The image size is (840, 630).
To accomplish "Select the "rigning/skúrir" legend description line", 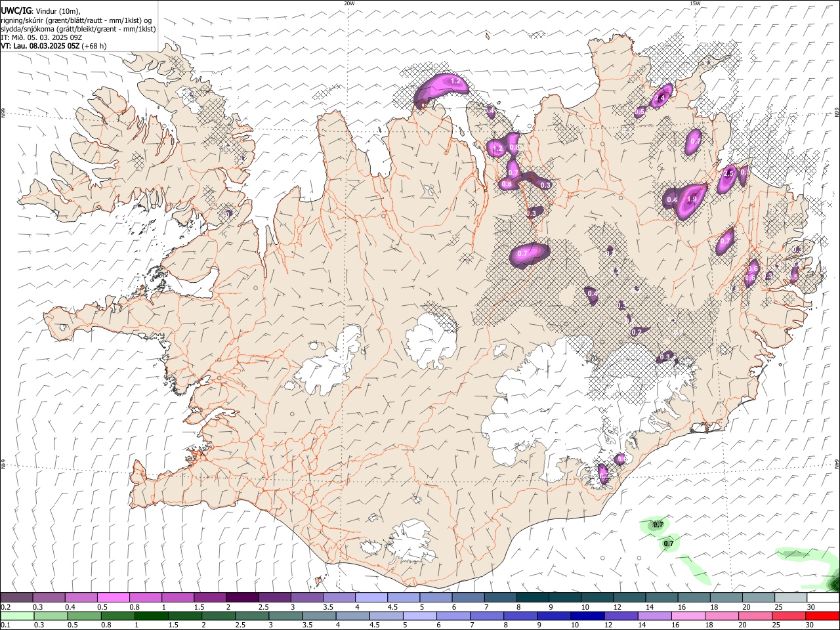I will tap(77, 20).
